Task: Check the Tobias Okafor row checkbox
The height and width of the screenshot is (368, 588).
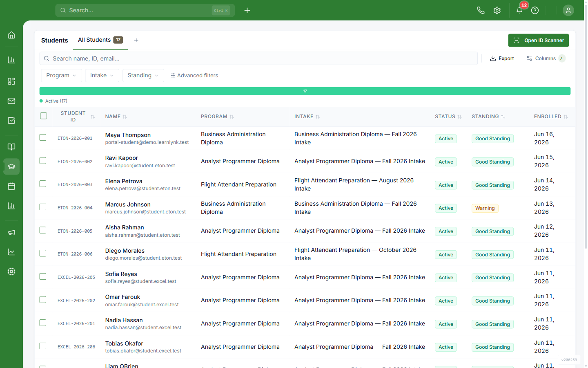Action: [x=43, y=346]
